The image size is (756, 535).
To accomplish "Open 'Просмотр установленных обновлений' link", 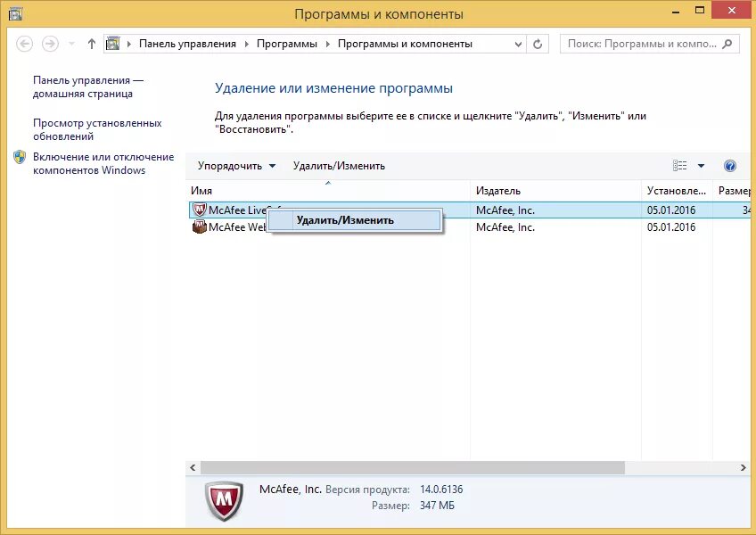I will [x=97, y=130].
